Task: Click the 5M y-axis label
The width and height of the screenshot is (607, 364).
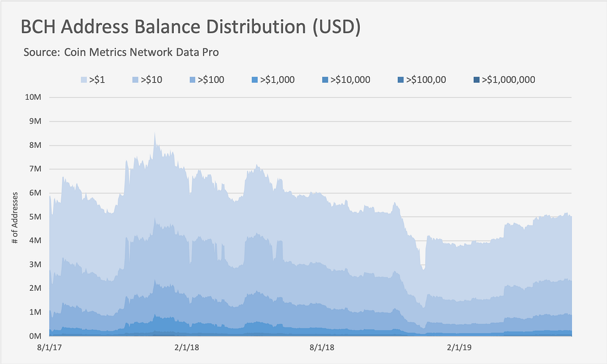Action: [35, 217]
